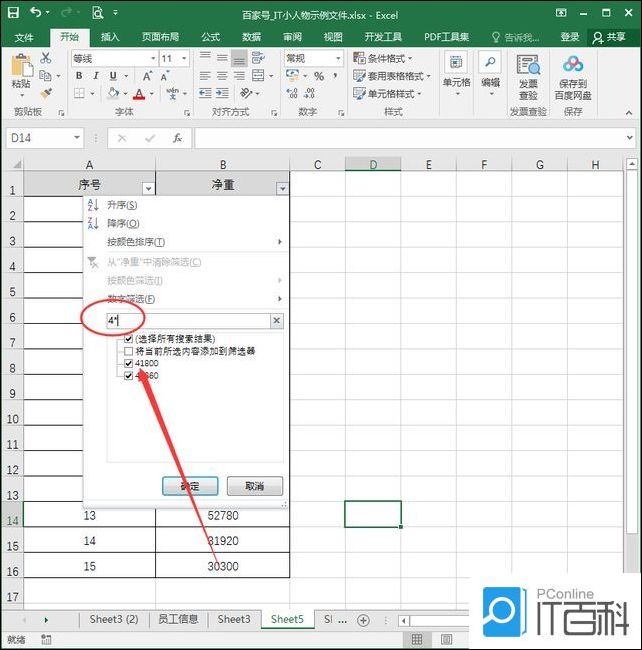This screenshot has height=650, width=642.
Task: Click the 取消 cancel button
Action: click(x=255, y=486)
